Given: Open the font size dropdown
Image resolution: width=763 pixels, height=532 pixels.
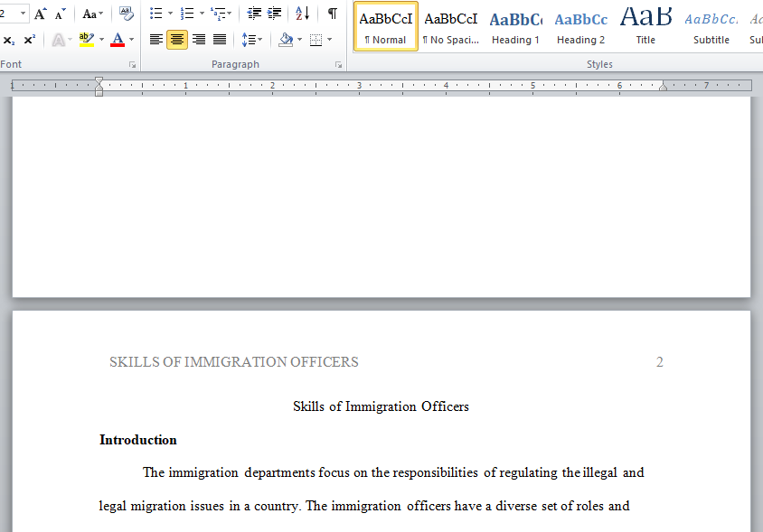Looking at the screenshot, I should click(23, 14).
